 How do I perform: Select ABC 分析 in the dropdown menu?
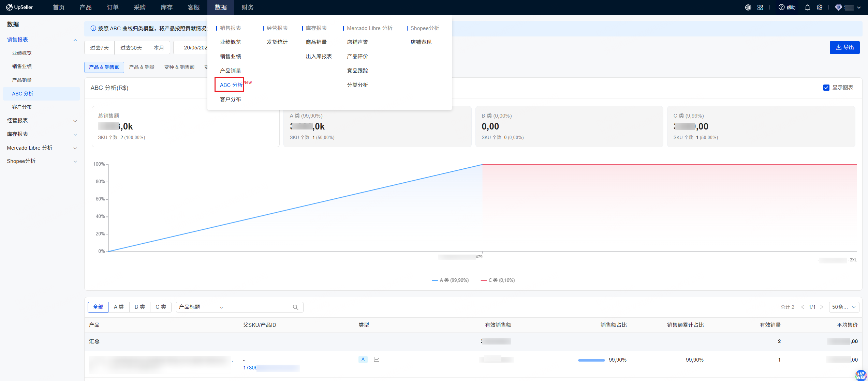pos(231,85)
